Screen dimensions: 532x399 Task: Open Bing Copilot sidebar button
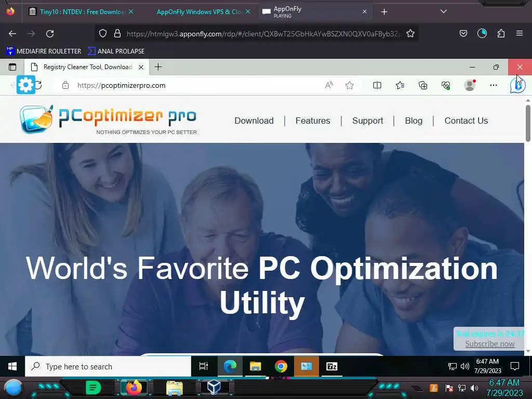coord(517,86)
